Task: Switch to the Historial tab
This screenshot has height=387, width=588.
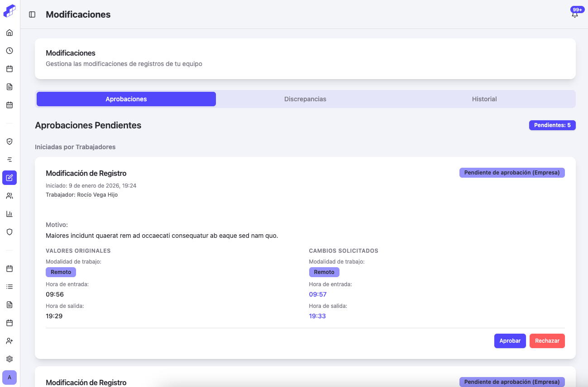Action: coord(484,99)
